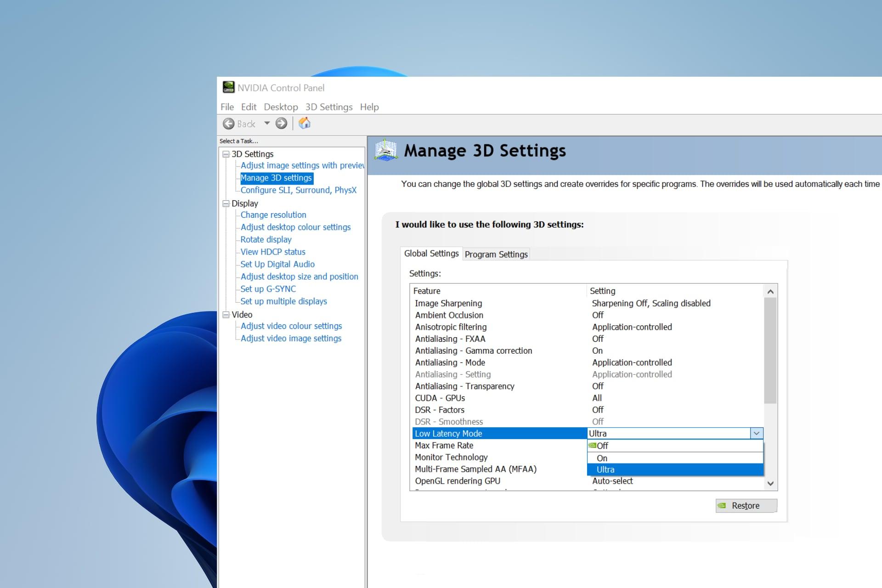Open the Help menu

pyautogui.click(x=369, y=107)
